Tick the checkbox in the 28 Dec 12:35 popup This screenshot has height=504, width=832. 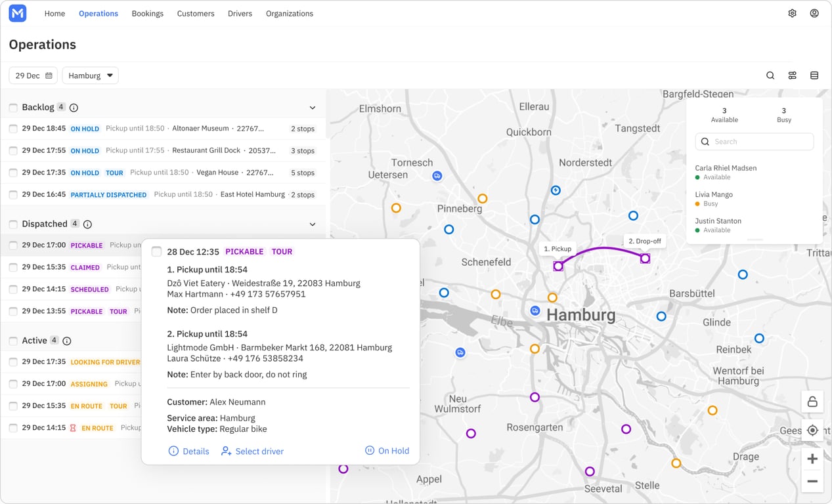click(x=156, y=252)
